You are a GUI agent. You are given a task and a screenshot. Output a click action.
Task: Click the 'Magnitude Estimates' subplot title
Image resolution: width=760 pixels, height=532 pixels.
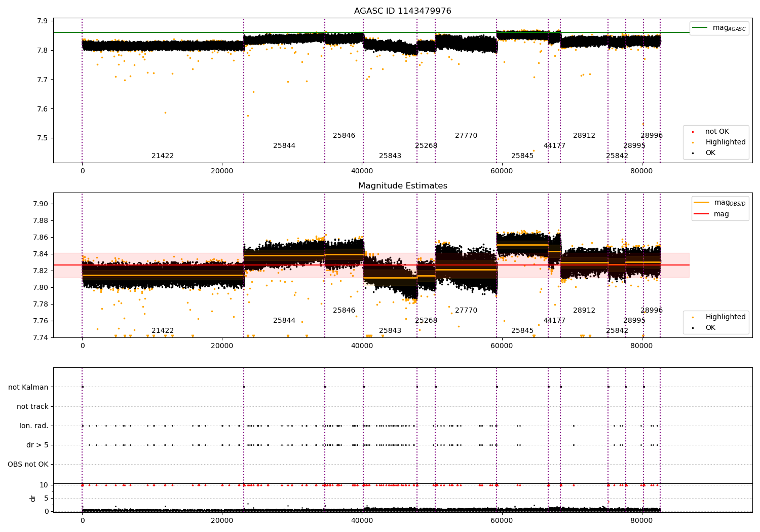(403, 186)
